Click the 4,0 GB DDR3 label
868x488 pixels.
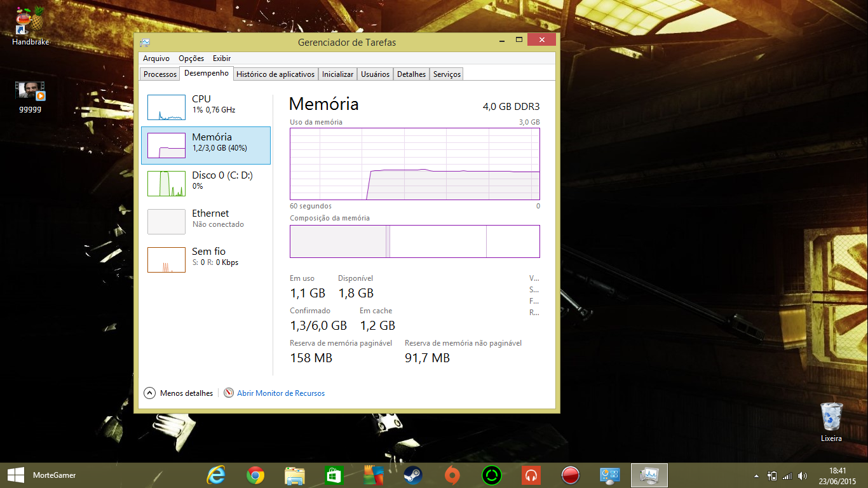(x=512, y=107)
